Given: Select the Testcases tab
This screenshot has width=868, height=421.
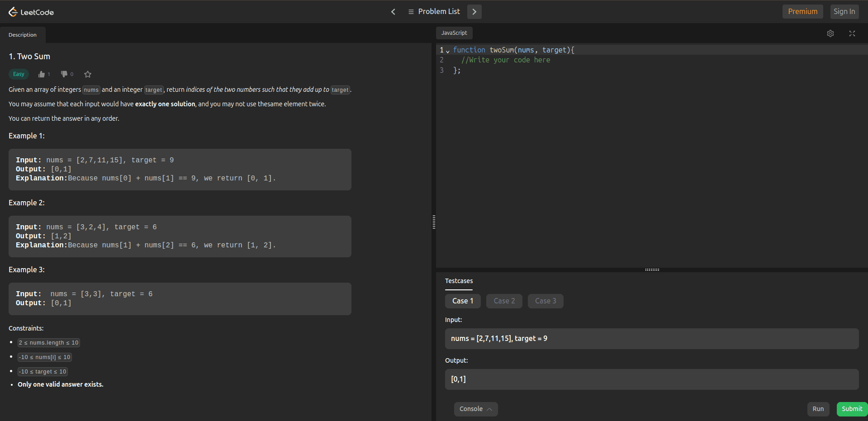Looking at the screenshot, I should [x=459, y=281].
